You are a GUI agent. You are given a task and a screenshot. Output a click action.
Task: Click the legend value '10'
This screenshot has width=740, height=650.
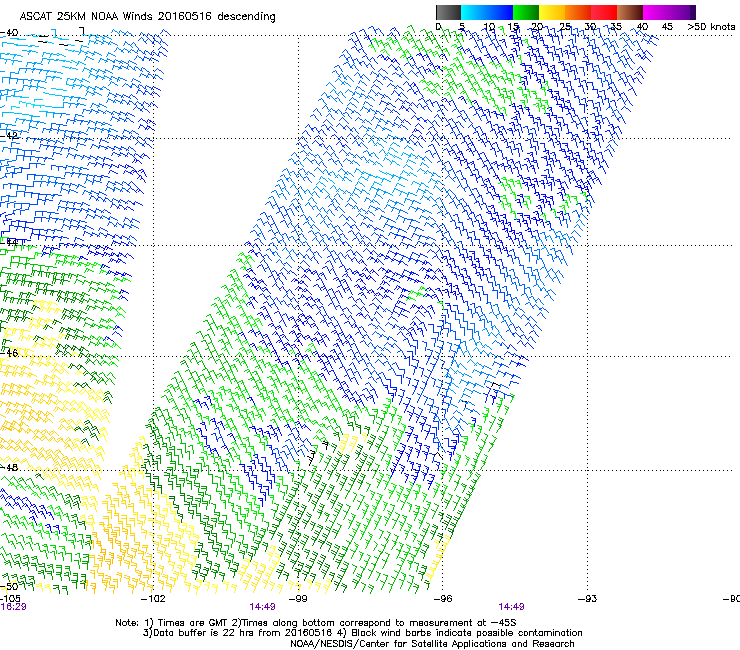[x=489, y=27]
